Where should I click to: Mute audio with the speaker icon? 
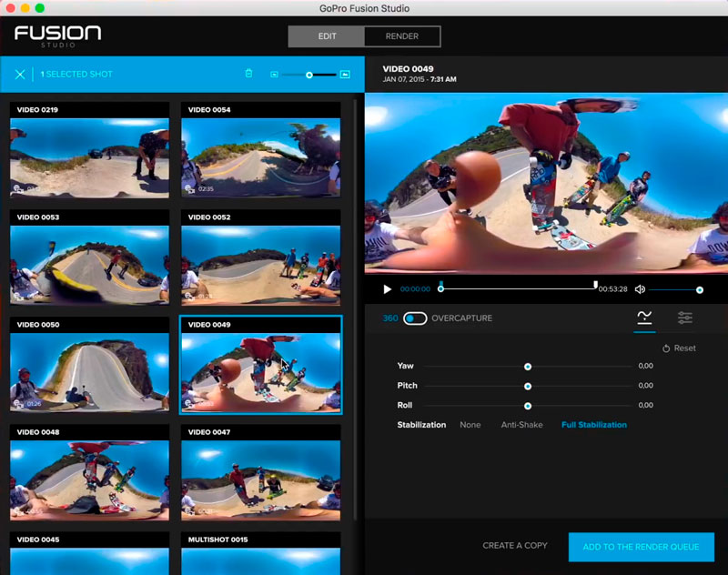640,289
